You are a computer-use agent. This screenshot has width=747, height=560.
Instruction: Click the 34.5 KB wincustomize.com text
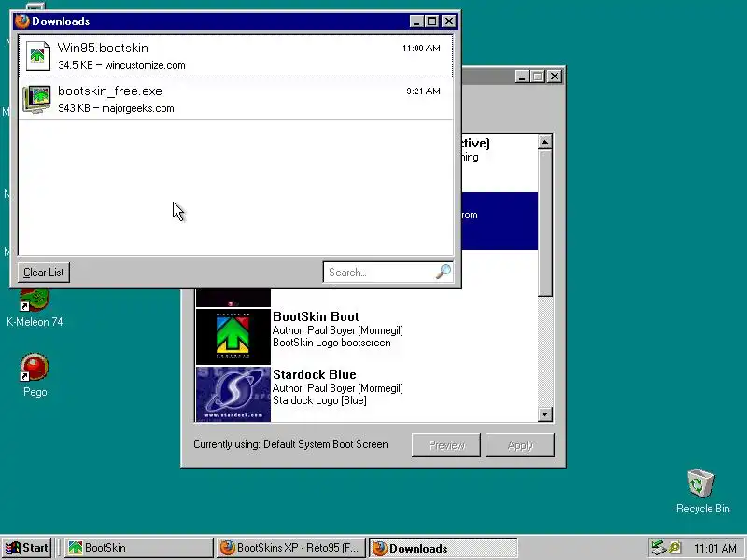[121, 65]
